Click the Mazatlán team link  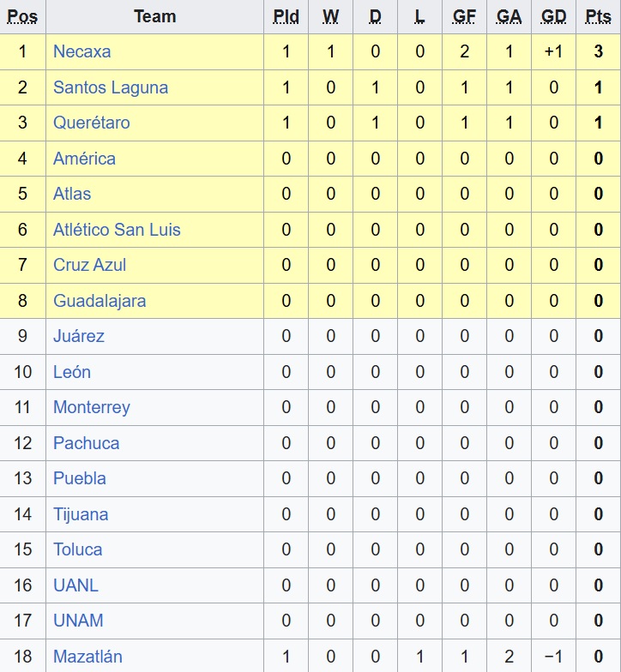click(87, 657)
